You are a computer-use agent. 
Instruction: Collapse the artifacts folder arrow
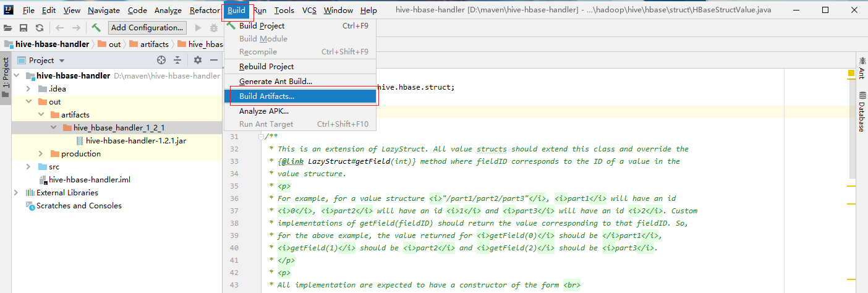point(41,115)
